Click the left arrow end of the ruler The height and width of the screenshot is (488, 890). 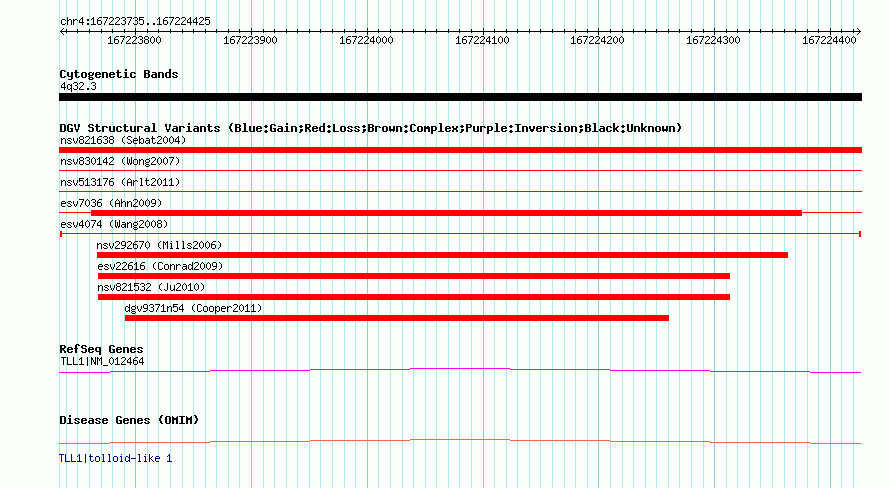click(62, 31)
